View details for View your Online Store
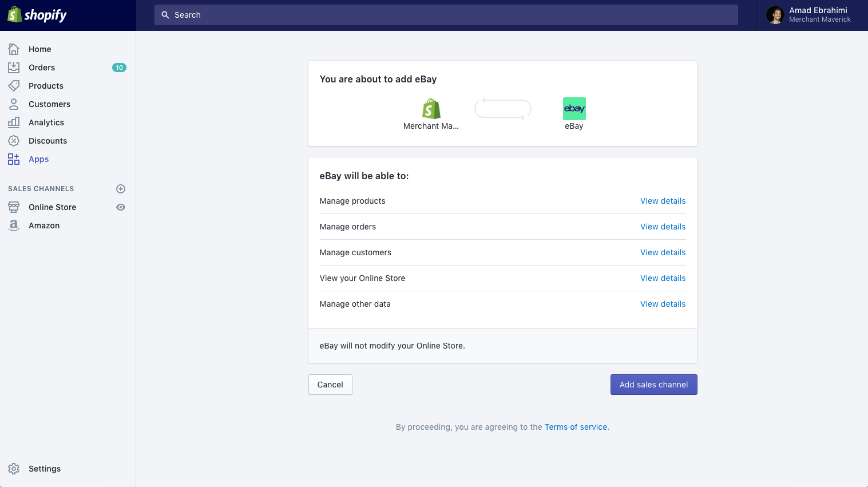The image size is (868, 487). tap(663, 278)
